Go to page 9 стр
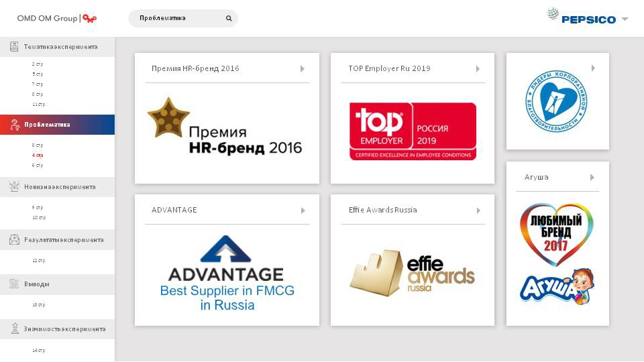The image size is (644, 362). (38, 208)
